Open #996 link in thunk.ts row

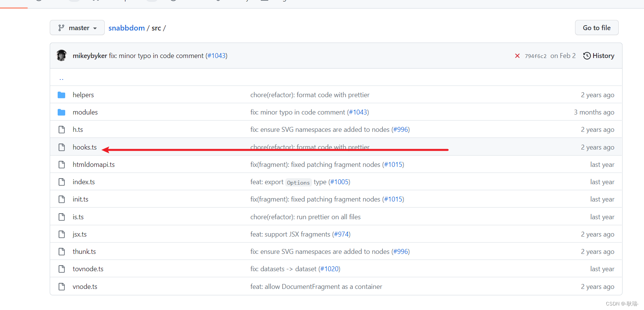(x=401, y=252)
